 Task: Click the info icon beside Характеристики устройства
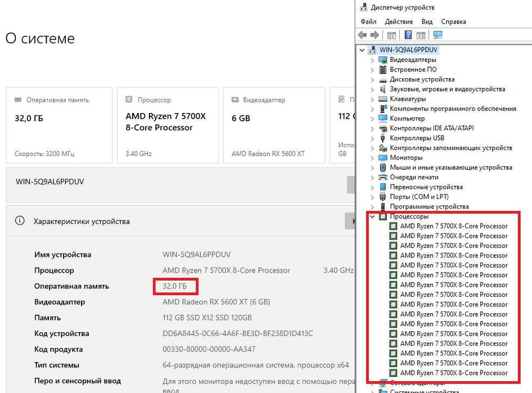(x=20, y=221)
